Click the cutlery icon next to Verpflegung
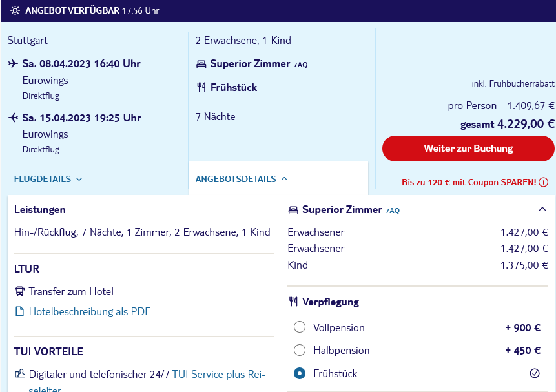Screen dimensions: 556x392 pos(293,302)
